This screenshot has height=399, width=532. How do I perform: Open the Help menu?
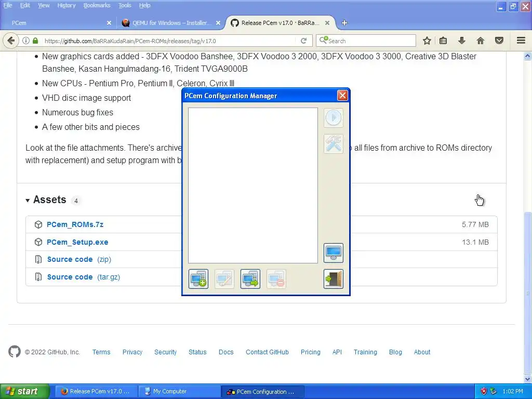coord(144,5)
